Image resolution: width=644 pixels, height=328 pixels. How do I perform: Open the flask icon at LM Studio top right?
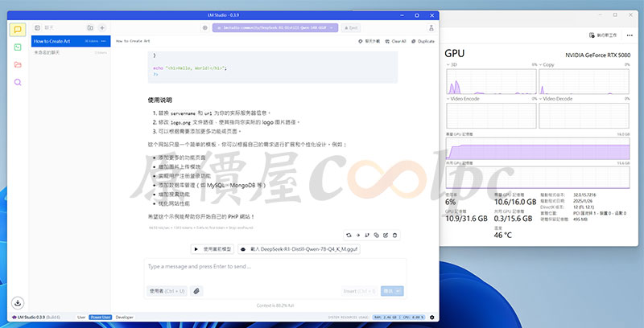431,28
